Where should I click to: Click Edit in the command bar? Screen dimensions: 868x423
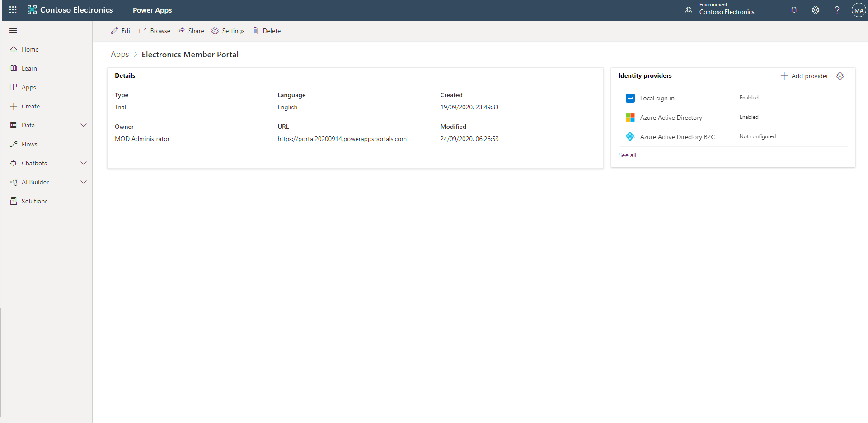(122, 31)
